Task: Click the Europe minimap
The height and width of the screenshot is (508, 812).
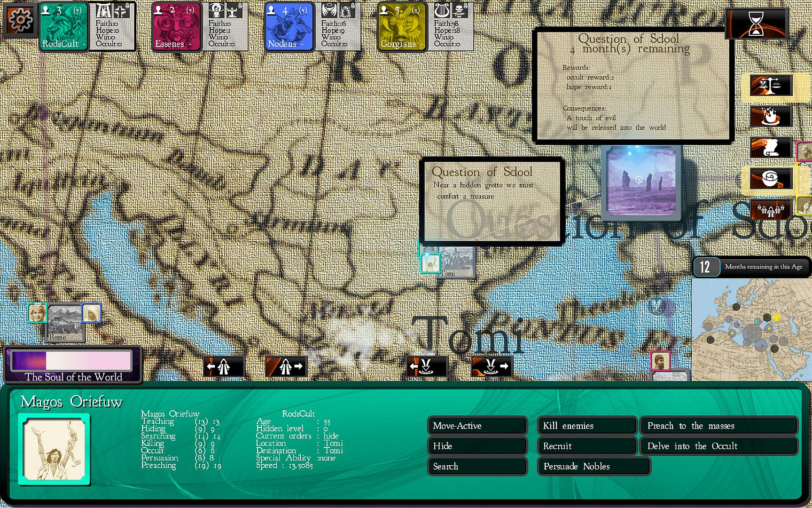Action: (751, 329)
